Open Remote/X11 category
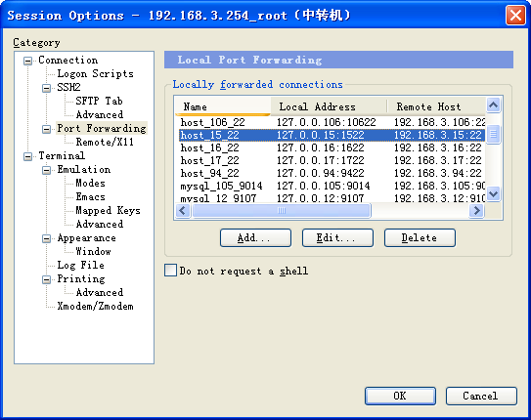This screenshot has width=531, height=420. 105,142
